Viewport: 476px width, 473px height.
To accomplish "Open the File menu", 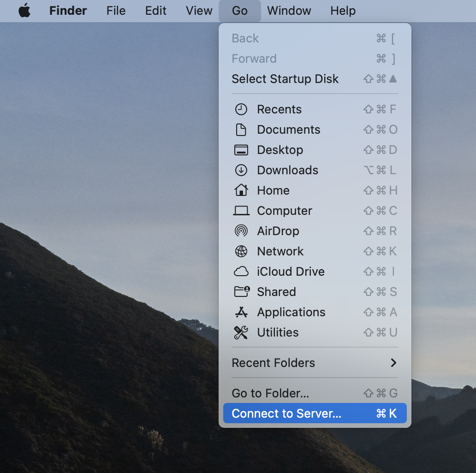I will [116, 11].
